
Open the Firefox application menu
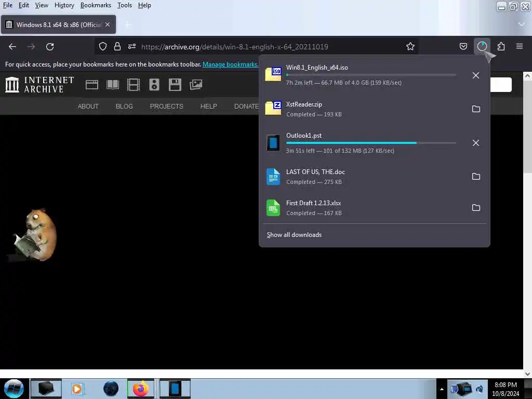[520, 46]
